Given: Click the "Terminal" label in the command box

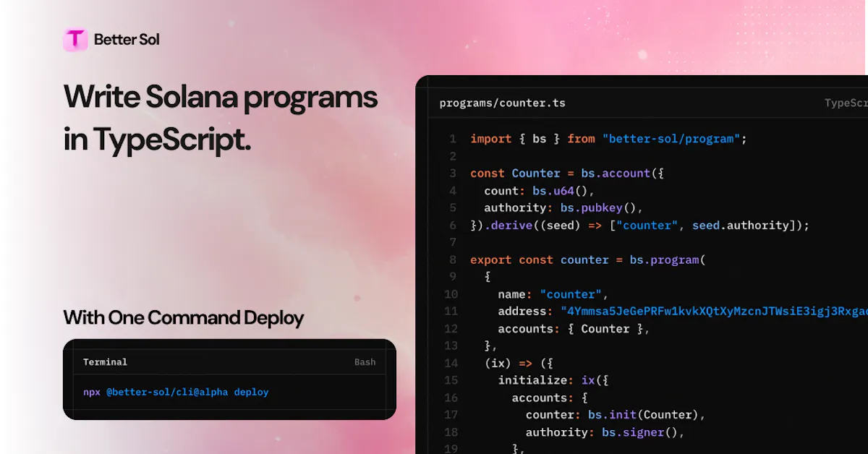Looking at the screenshot, I should 105,361.
